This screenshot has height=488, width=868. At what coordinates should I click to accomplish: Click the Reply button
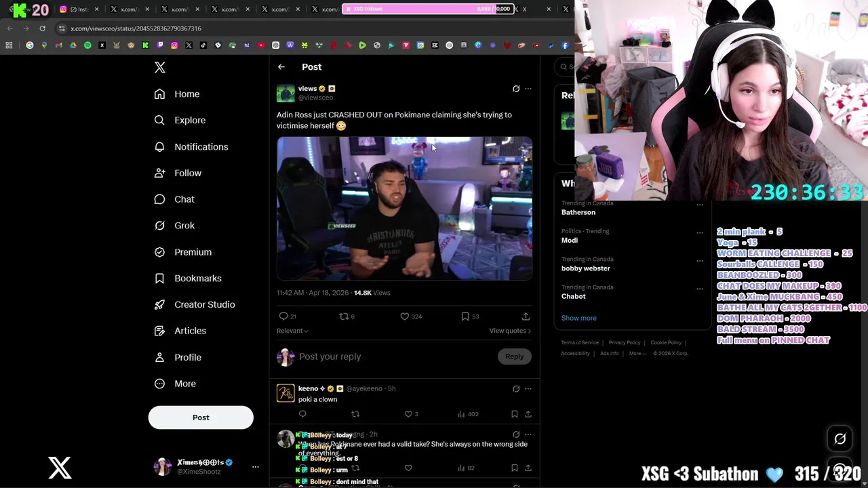click(x=514, y=357)
